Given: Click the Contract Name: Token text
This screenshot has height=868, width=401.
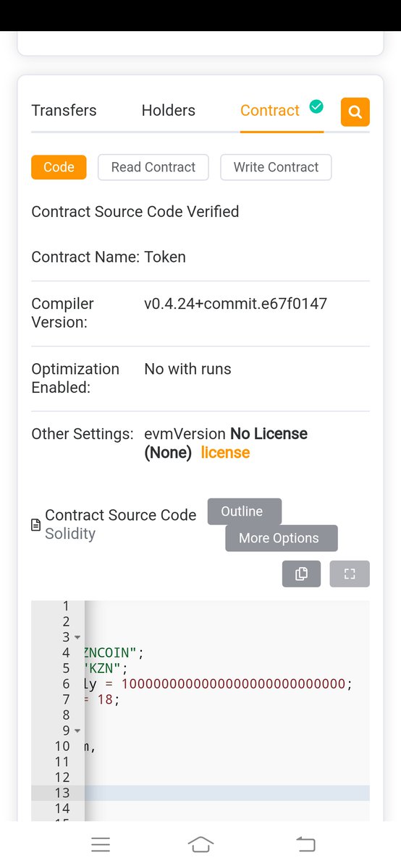Looking at the screenshot, I should (x=109, y=257).
